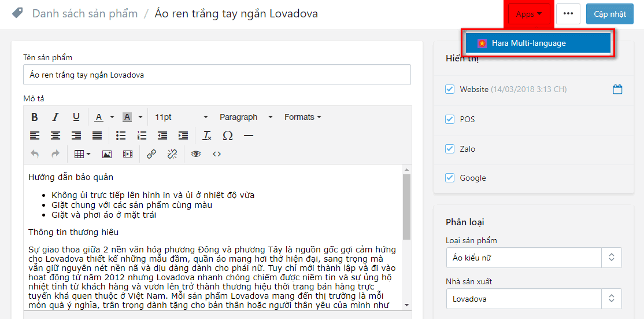This screenshot has width=644, height=319.
Task: Align text left
Action: (x=35, y=135)
